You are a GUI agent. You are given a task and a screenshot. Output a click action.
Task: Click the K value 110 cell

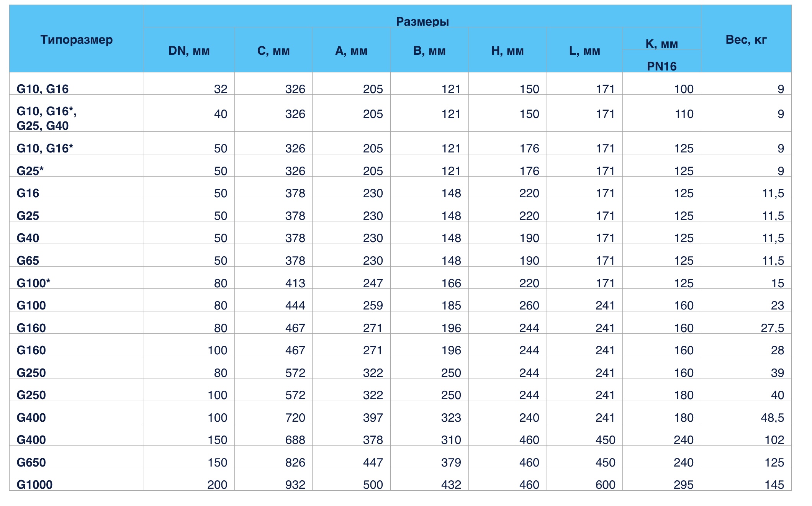pos(683,114)
